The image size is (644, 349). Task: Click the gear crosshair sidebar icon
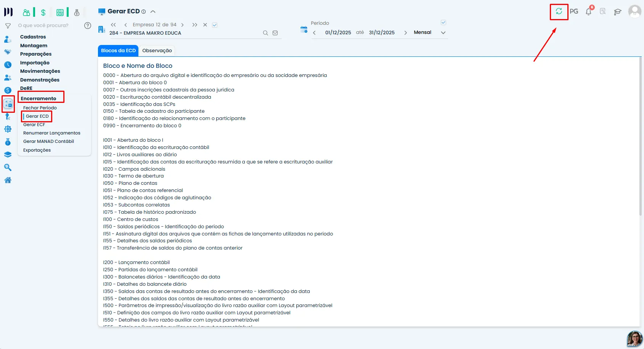8,129
